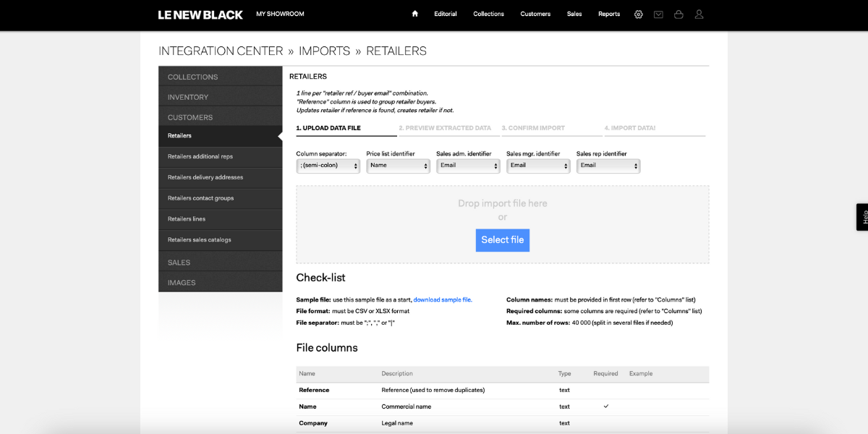Open the Price list identifier dropdown
The image size is (868, 434).
(x=399, y=166)
